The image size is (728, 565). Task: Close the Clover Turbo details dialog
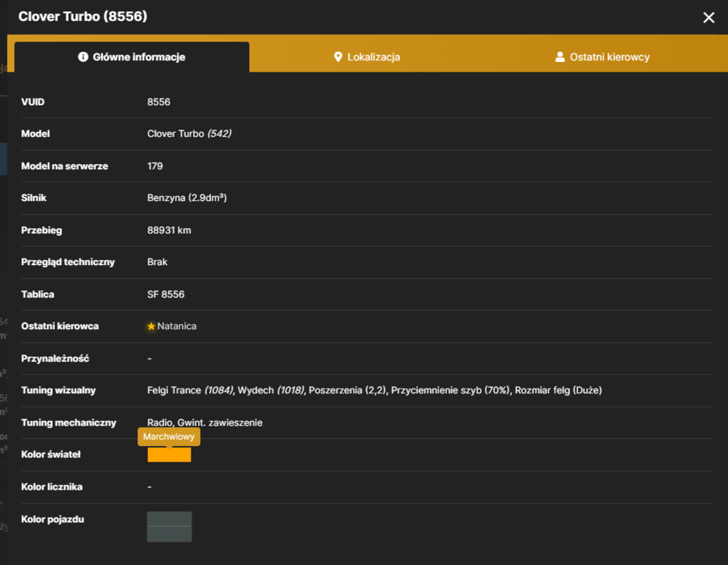(708, 17)
